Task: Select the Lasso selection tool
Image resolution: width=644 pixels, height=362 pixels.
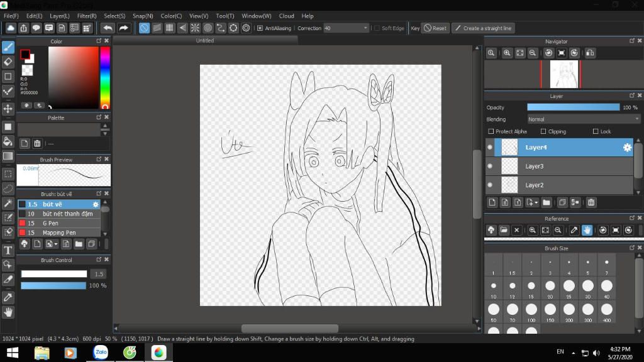Action: 8,189
